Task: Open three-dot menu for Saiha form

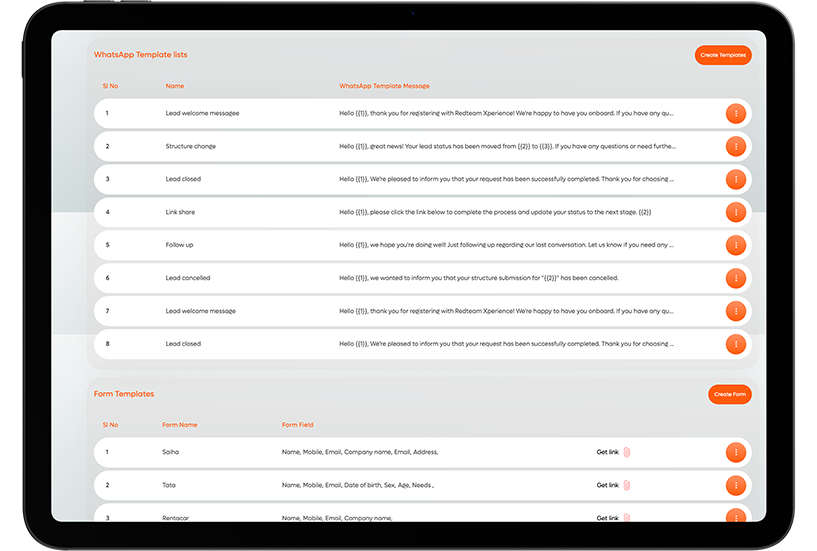Action: click(x=736, y=452)
